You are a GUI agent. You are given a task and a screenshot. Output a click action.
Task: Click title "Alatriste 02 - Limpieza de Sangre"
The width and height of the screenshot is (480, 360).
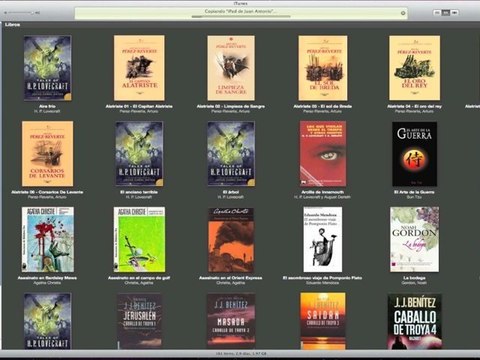pos(231,107)
